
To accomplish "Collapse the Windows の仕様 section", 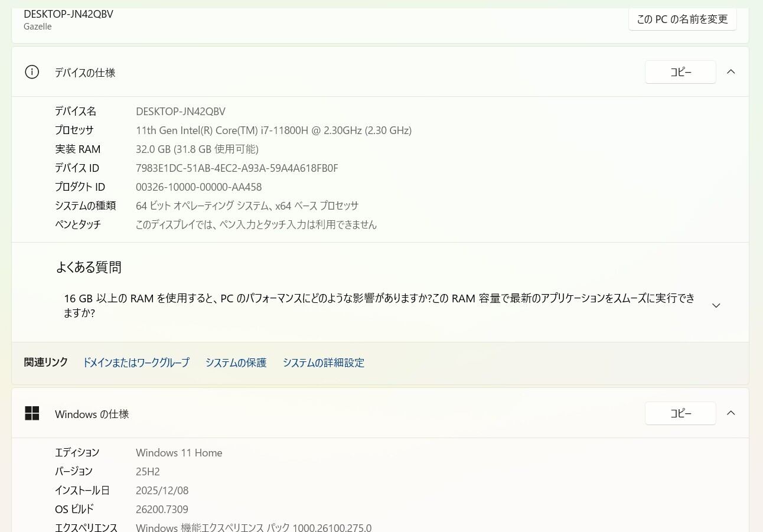I will tap(731, 413).
